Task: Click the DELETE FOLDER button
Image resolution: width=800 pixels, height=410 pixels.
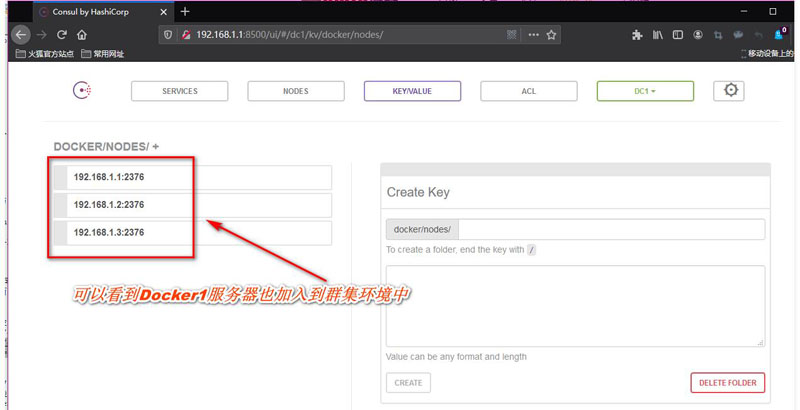Action: tap(728, 383)
